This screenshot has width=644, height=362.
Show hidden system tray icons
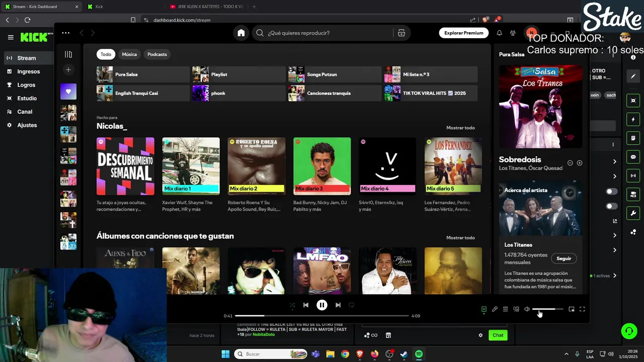[x=566, y=354]
